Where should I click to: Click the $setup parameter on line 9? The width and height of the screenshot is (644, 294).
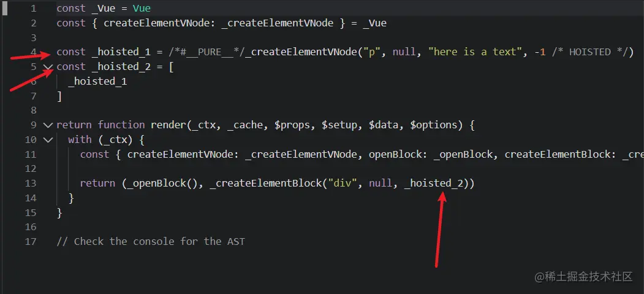point(339,125)
